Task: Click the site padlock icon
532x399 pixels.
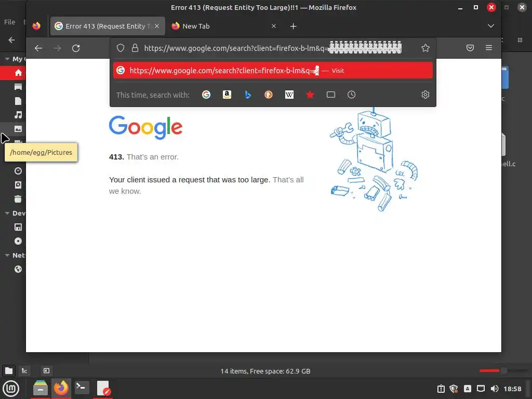Action: [x=135, y=48]
